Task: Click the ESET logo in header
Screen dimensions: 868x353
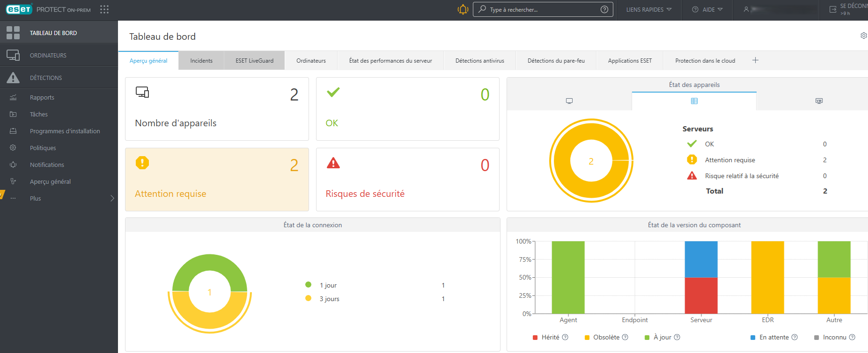Action: coord(19,9)
